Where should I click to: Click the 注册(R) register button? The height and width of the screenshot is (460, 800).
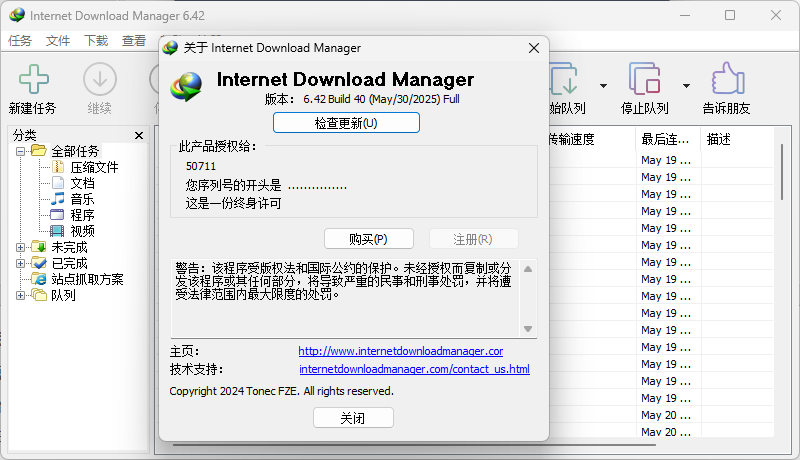(473, 239)
